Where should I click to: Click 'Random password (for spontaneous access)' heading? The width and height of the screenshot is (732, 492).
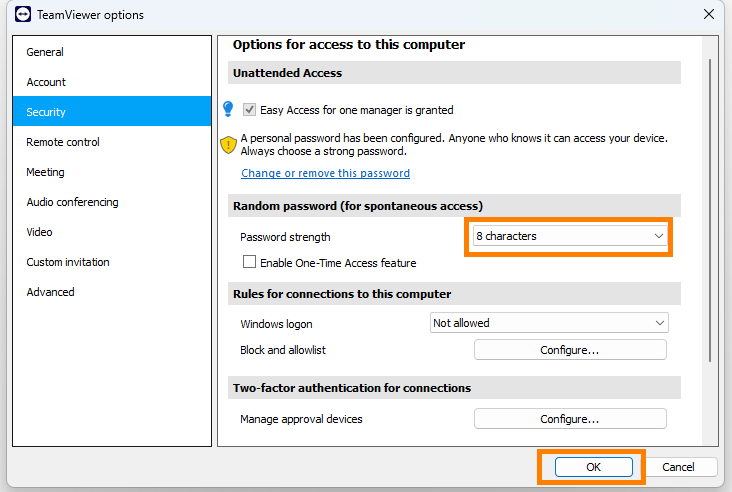358,206
